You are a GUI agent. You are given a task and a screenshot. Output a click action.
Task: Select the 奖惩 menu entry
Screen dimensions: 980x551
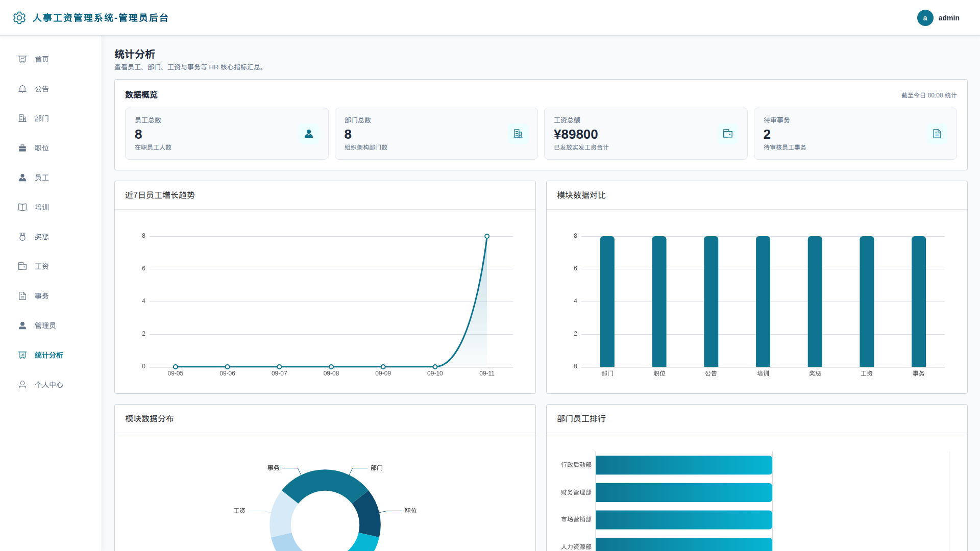coord(51,237)
